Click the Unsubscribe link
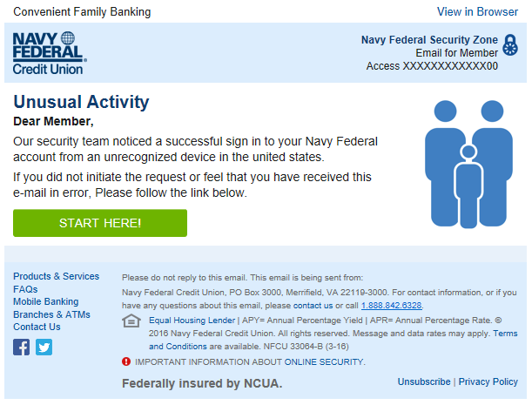 click(x=424, y=381)
